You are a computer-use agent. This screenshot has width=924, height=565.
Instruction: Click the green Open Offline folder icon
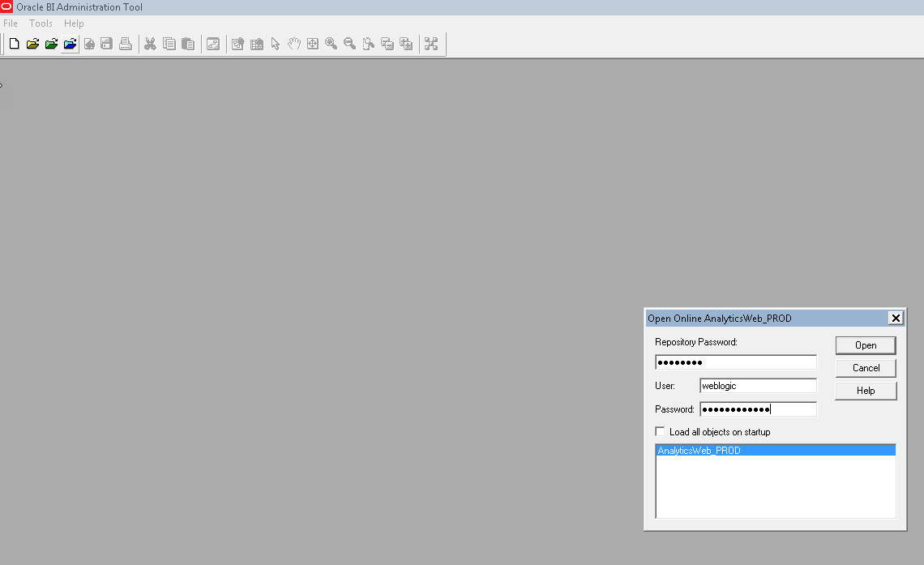coord(51,44)
